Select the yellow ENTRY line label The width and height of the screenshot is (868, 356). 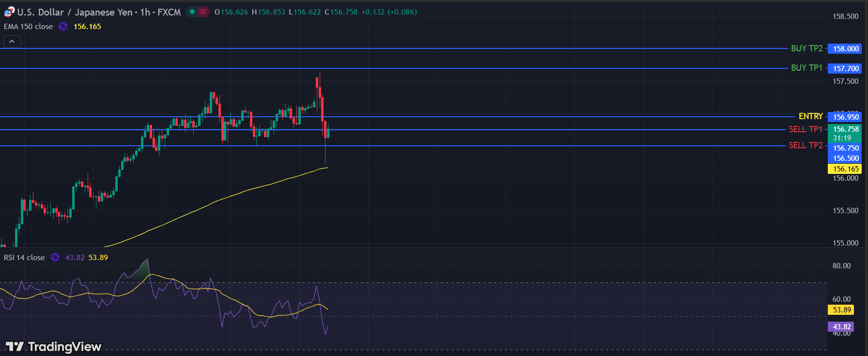click(x=810, y=116)
